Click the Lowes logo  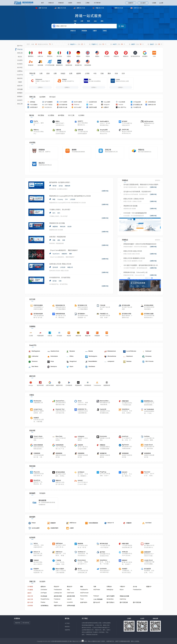point(113,81)
